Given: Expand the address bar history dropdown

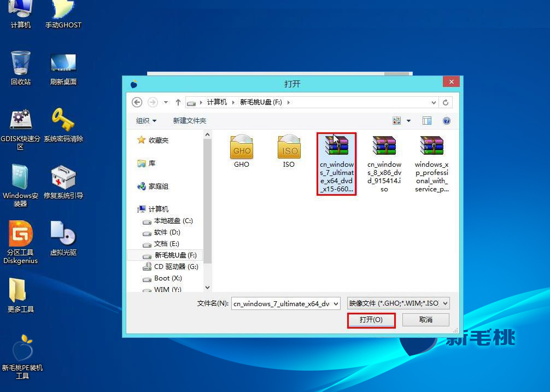Looking at the screenshot, I should coord(434,102).
